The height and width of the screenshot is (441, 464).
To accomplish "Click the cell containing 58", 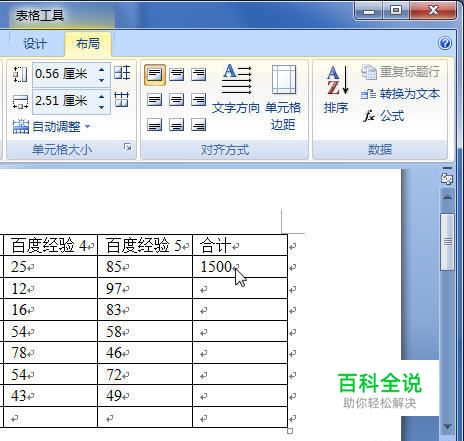I will 145,331.
